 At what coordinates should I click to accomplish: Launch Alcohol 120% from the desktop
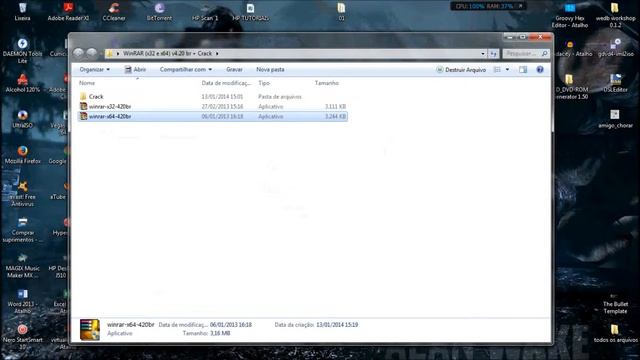[22, 83]
